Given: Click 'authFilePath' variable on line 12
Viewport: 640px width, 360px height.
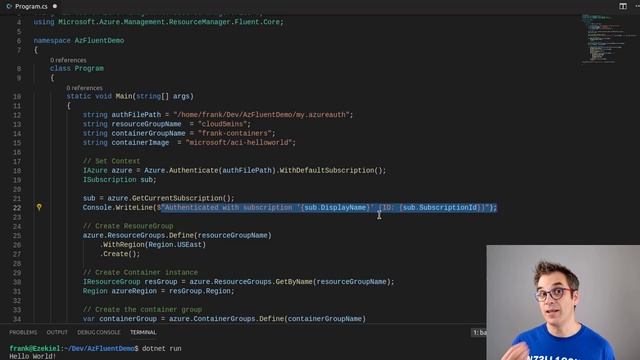Looking at the screenshot, I should pos(136,115).
